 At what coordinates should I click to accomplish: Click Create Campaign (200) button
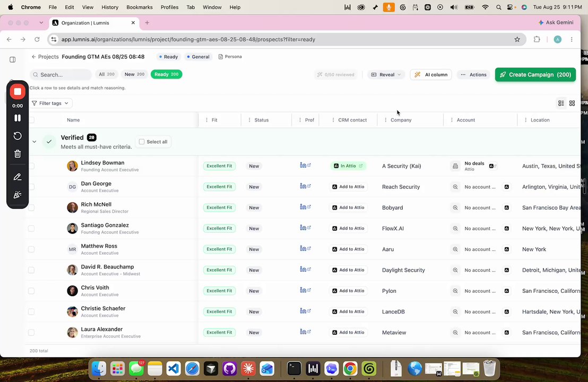click(535, 75)
